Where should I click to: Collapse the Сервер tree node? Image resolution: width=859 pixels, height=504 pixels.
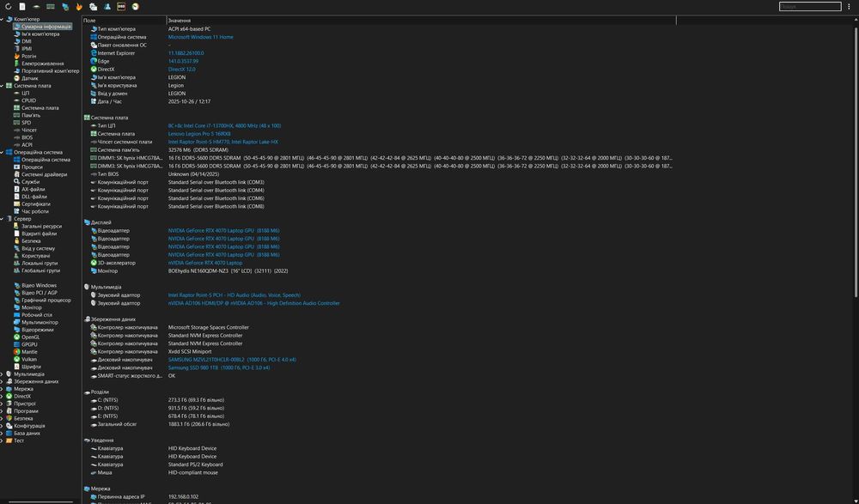point(3,219)
